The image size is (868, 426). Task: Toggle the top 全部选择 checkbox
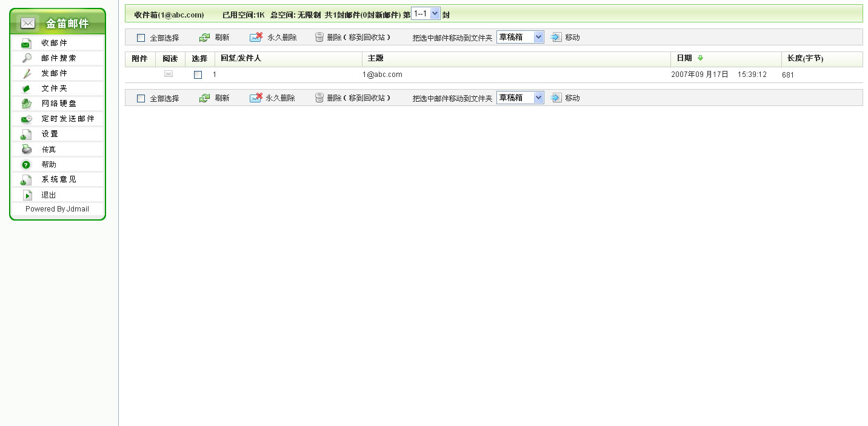click(141, 38)
